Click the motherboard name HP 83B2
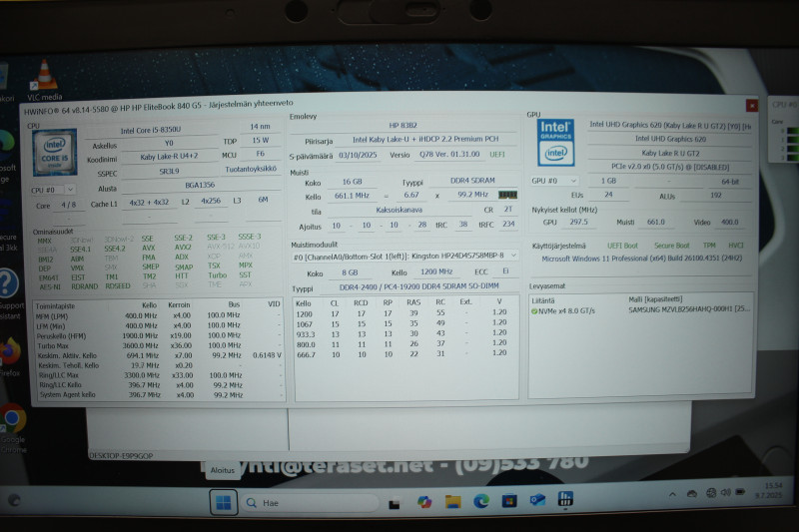 402,125
